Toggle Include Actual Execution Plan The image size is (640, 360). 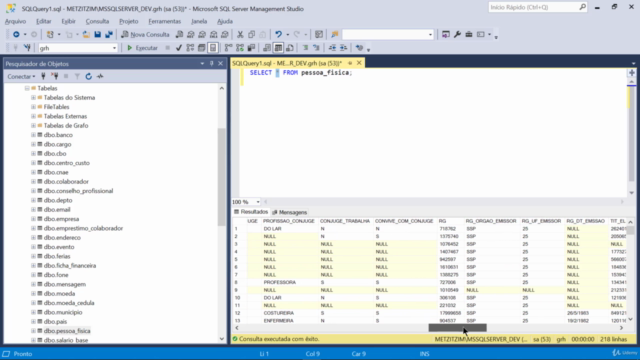click(x=229, y=48)
